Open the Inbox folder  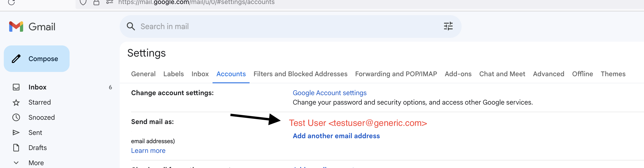click(x=37, y=87)
